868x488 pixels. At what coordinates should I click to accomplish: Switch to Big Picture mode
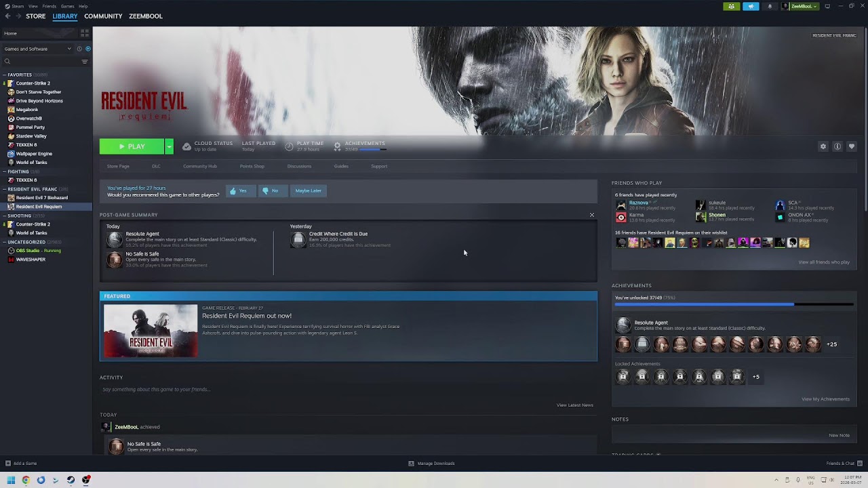[827, 6]
